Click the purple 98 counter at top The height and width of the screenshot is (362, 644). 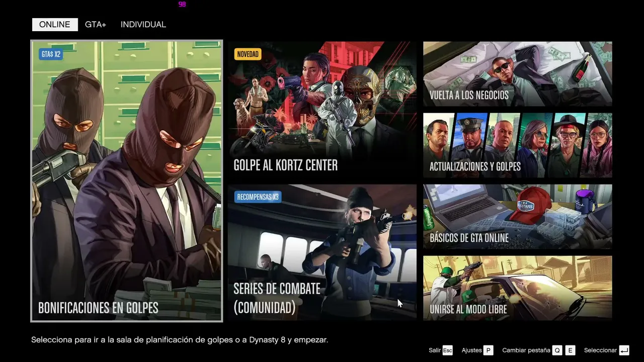tap(182, 4)
